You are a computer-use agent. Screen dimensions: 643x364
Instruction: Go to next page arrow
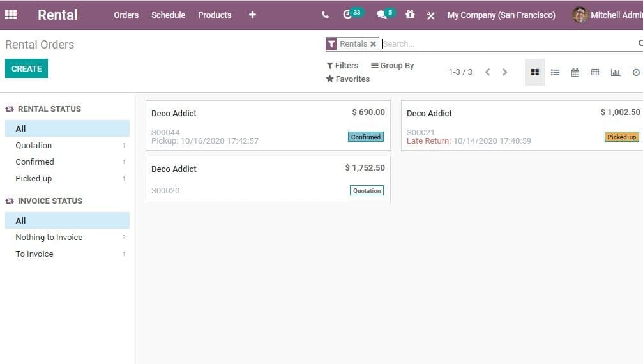point(505,72)
